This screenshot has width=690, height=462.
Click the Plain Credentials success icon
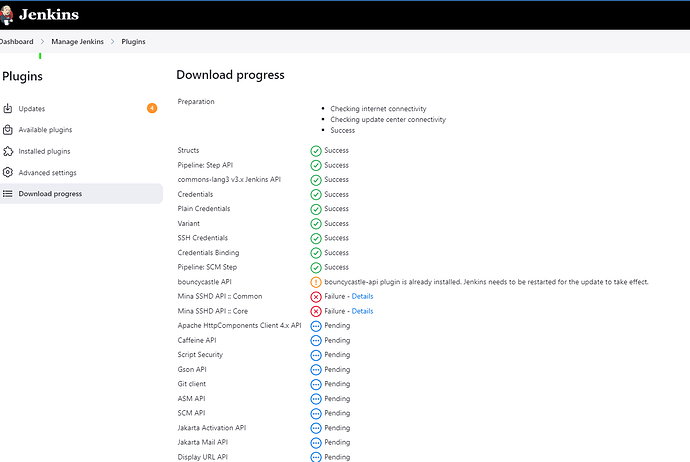(x=316, y=209)
